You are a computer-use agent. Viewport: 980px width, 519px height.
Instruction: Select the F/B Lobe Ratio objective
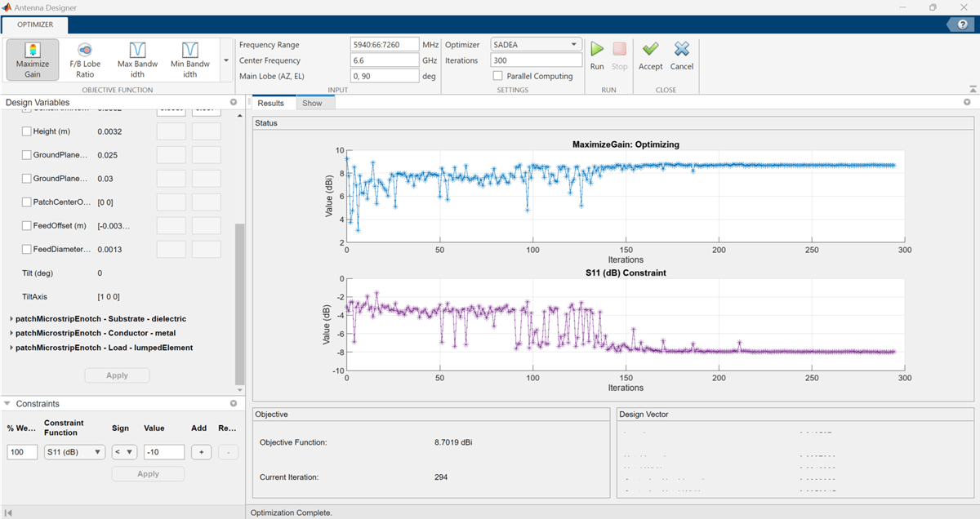(x=84, y=59)
